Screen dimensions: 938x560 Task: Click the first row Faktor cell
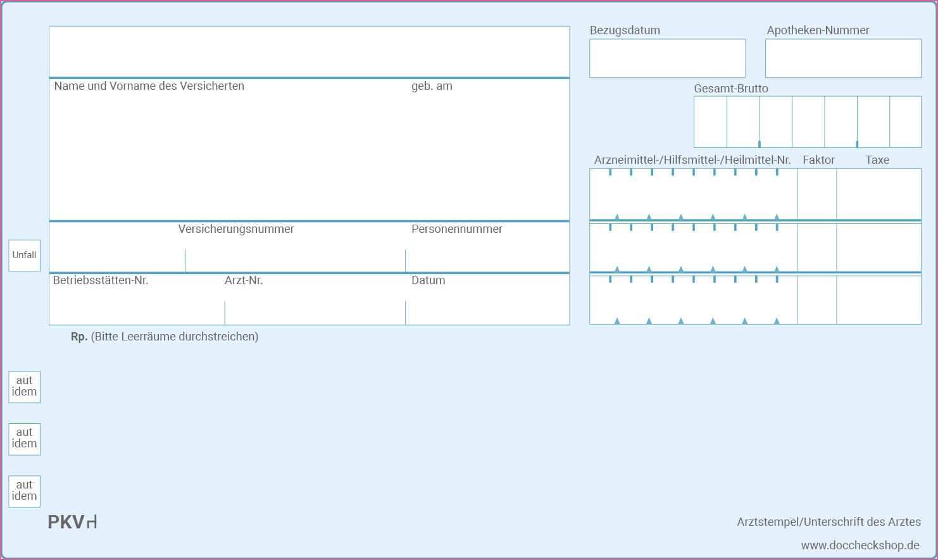(816, 194)
